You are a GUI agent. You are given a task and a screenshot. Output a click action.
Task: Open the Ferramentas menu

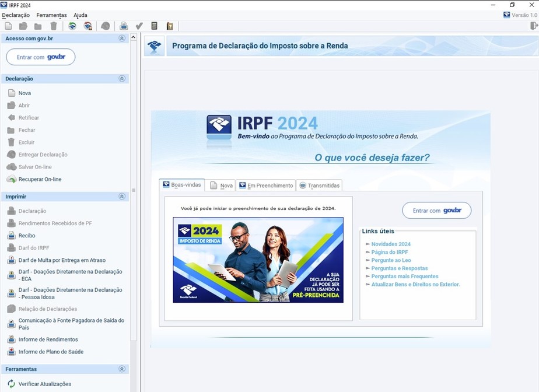[x=51, y=15]
